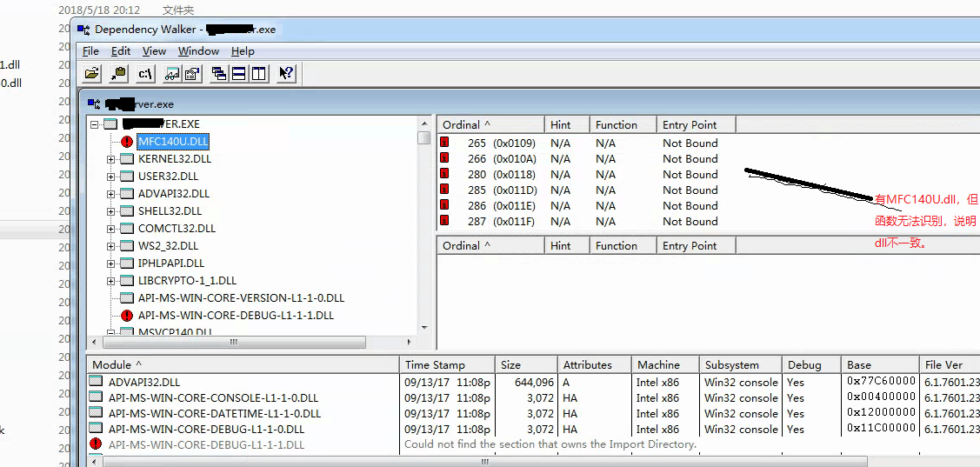
Task: Expand the SHELL32.DLL tree node
Action: tap(111, 211)
